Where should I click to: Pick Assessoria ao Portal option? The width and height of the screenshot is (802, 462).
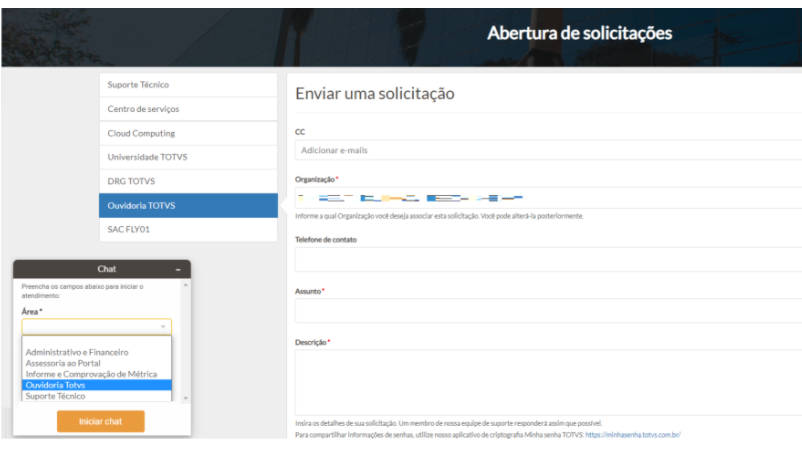click(x=97, y=363)
